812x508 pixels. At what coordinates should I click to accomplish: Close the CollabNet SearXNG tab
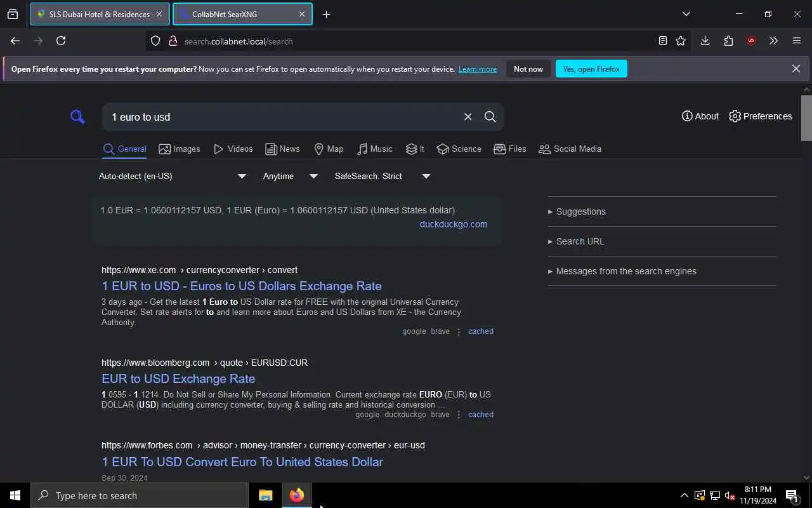[x=302, y=14]
